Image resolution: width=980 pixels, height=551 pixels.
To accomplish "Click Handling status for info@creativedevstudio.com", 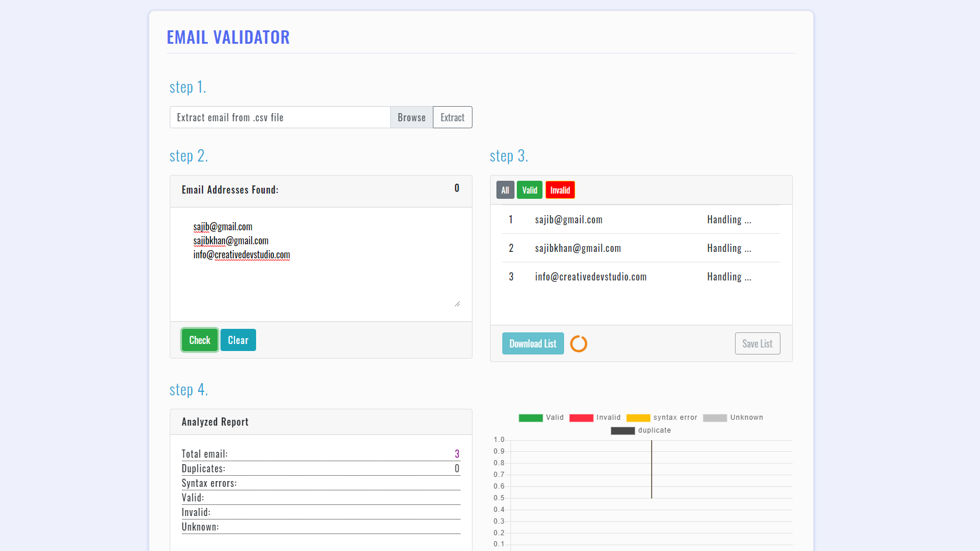I will (729, 276).
